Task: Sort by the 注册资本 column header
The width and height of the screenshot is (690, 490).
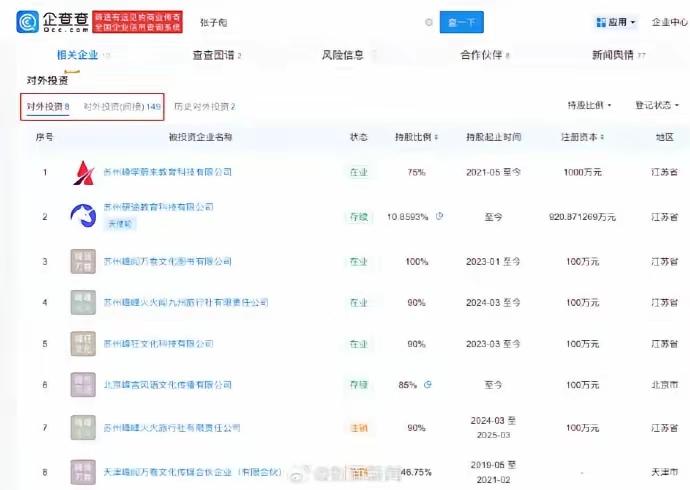Action: (x=583, y=137)
